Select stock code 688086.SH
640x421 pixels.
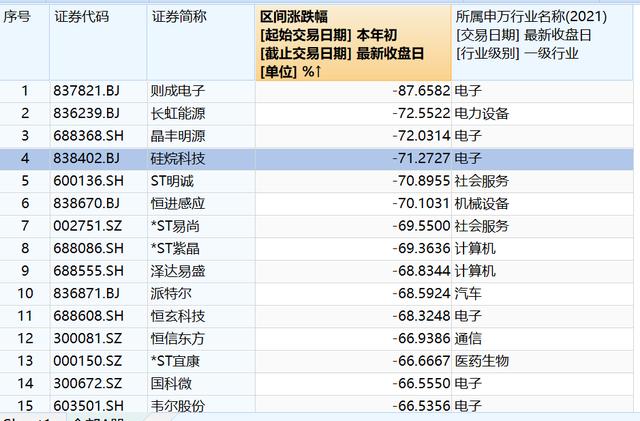tap(89, 248)
